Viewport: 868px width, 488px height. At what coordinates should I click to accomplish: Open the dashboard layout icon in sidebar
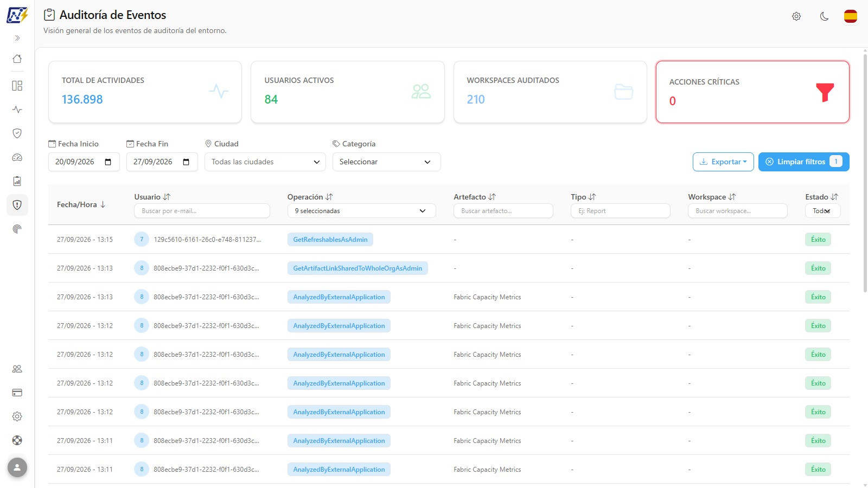coord(17,86)
